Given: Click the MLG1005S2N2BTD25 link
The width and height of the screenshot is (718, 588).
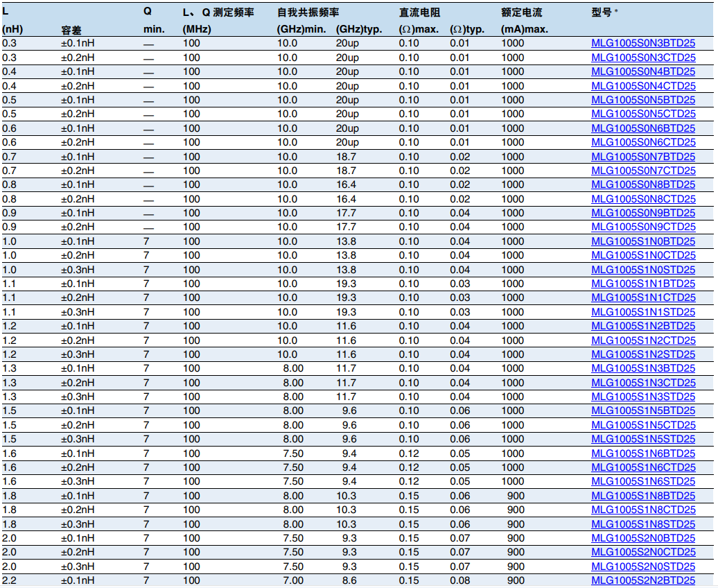Looking at the screenshot, I should click(x=643, y=580).
